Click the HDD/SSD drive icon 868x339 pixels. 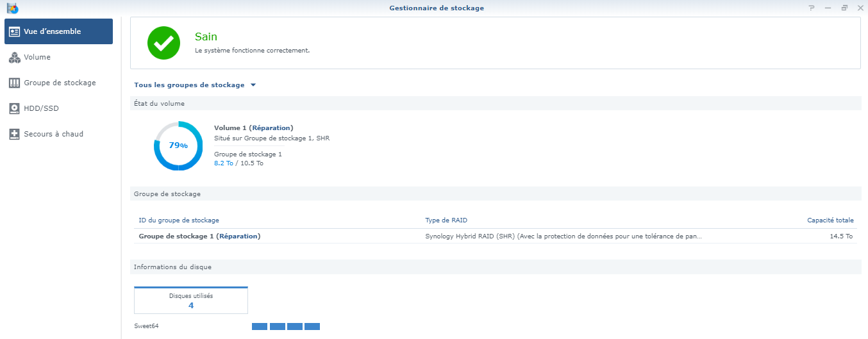[14, 108]
